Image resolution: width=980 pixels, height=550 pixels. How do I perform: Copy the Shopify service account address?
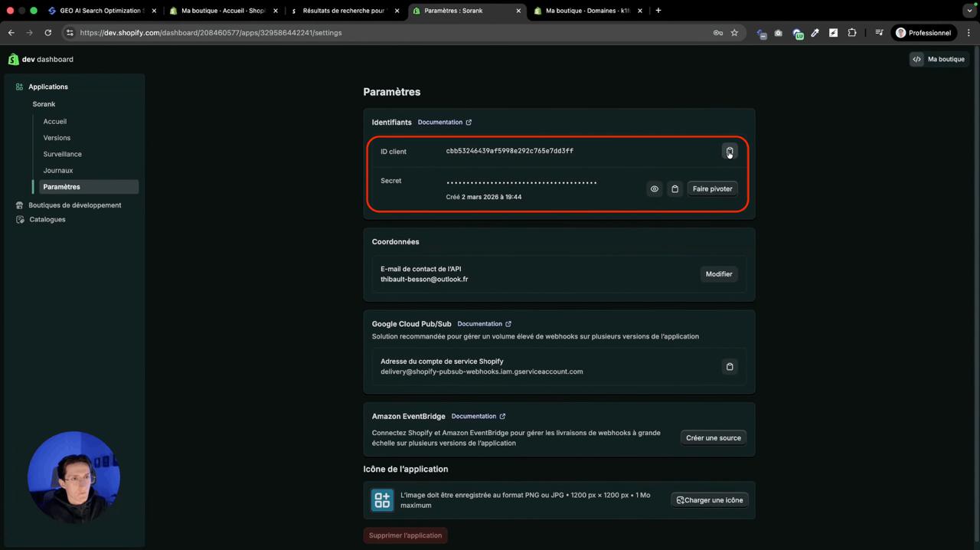pos(730,367)
